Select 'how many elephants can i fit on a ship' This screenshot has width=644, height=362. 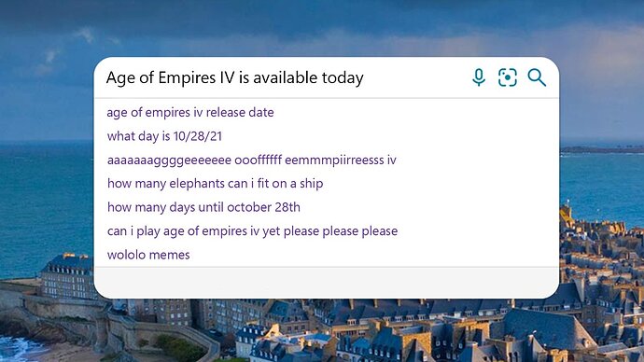215,184
